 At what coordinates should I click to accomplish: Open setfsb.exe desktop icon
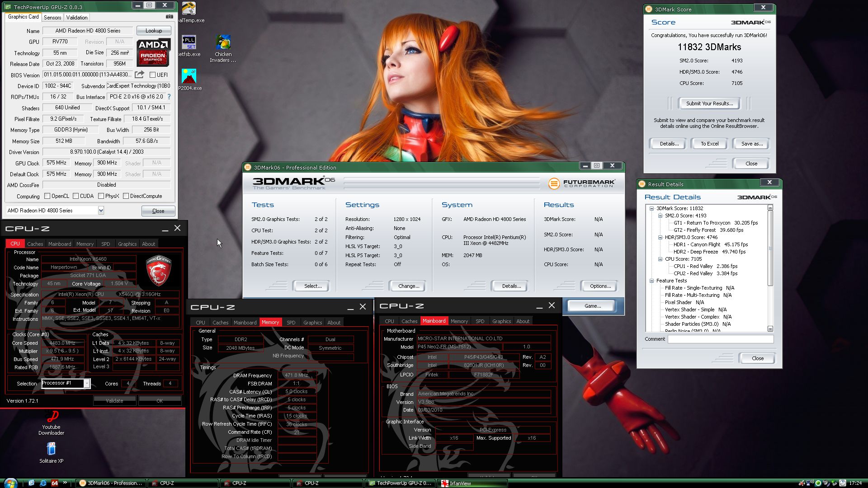coord(189,46)
